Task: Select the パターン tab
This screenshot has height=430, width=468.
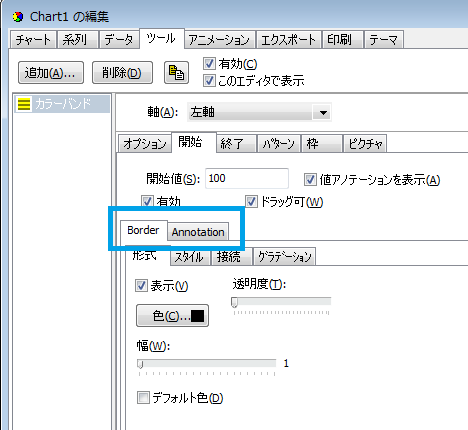Action: (x=279, y=144)
